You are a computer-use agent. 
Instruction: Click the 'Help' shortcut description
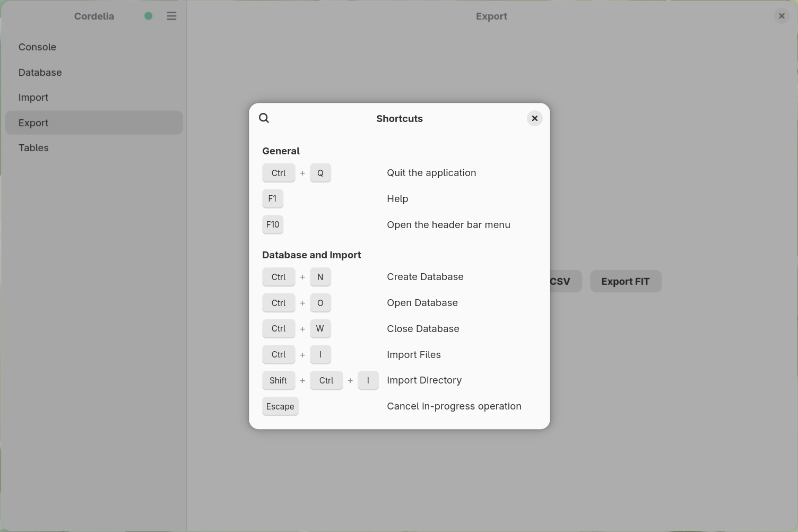(x=397, y=199)
